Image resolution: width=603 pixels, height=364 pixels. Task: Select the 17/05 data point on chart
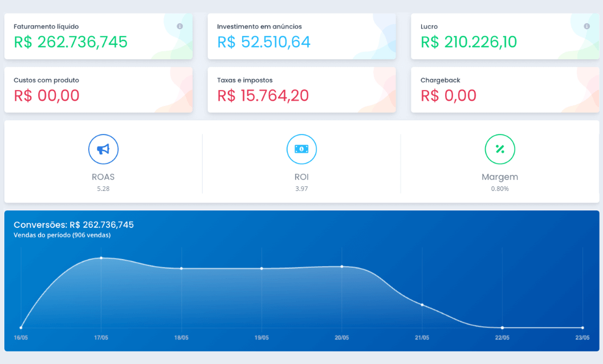pyautogui.click(x=101, y=258)
